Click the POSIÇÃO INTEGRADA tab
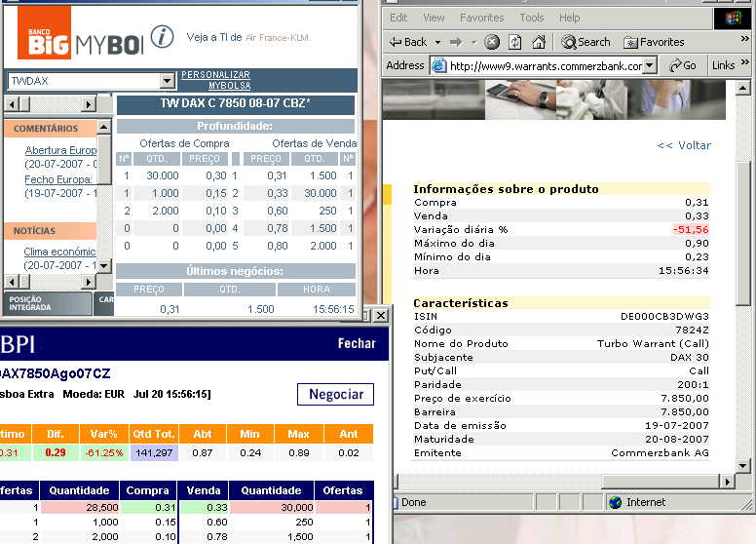756x544 pixels. pos(48,303)
